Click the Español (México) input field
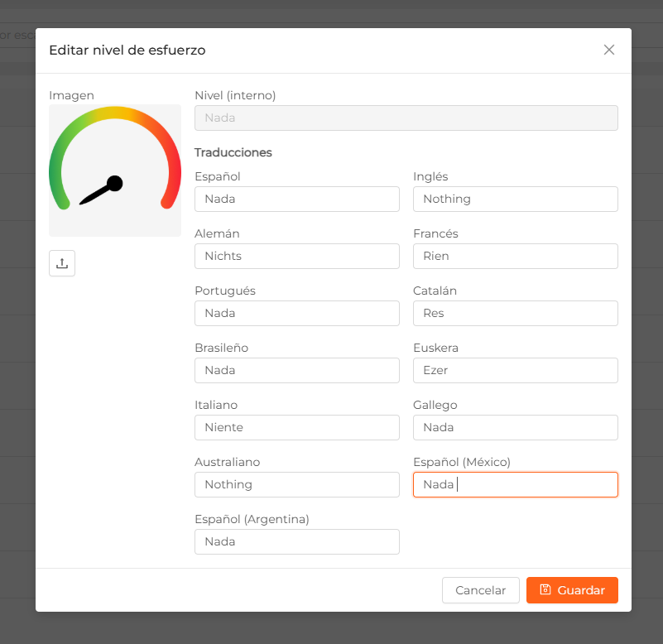 click(x=516, y=484)
